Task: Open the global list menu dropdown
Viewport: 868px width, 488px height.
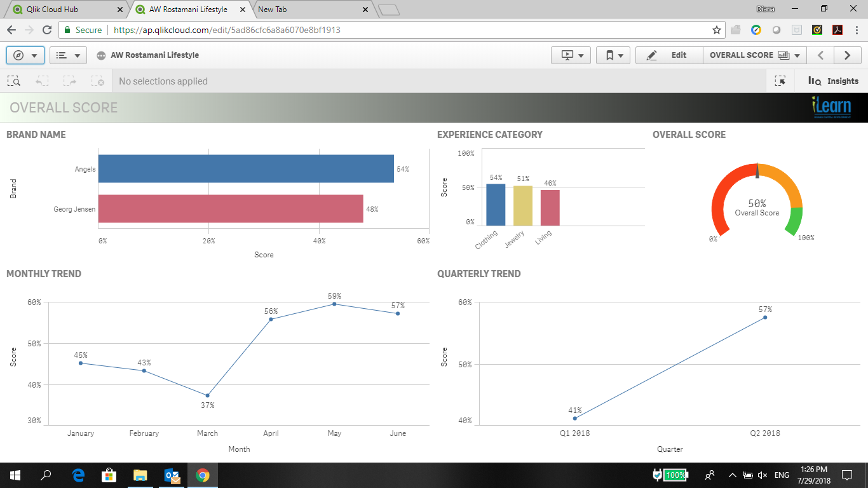Action: point(68,55)
